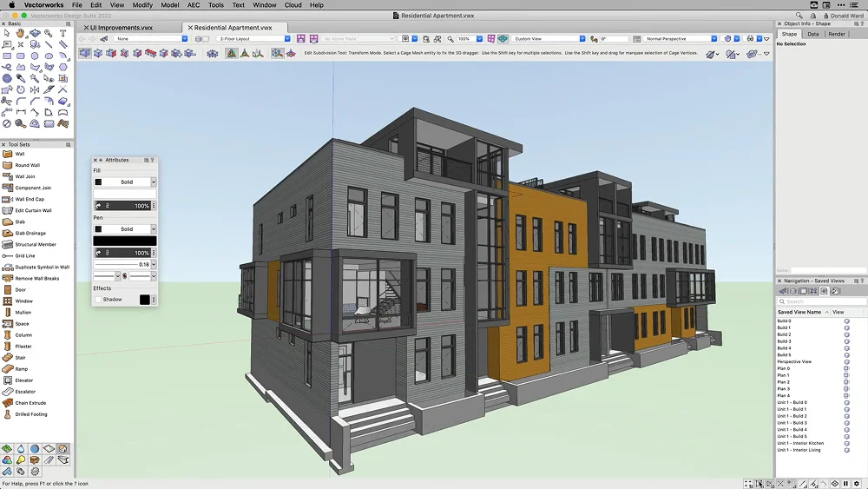The image size is (868, 489).
Task: Toggle the Build 0 saved view icon
Action: (846, 321)
